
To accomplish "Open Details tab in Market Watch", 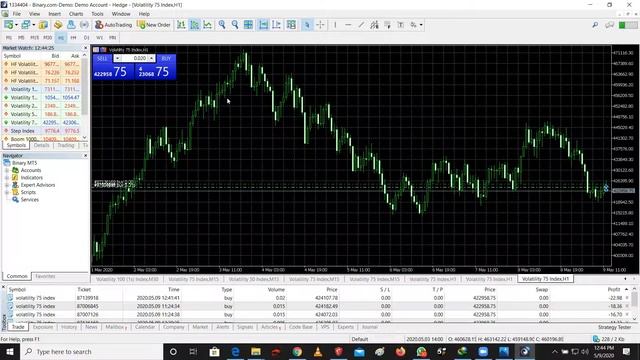I will (x=41, y=145).
